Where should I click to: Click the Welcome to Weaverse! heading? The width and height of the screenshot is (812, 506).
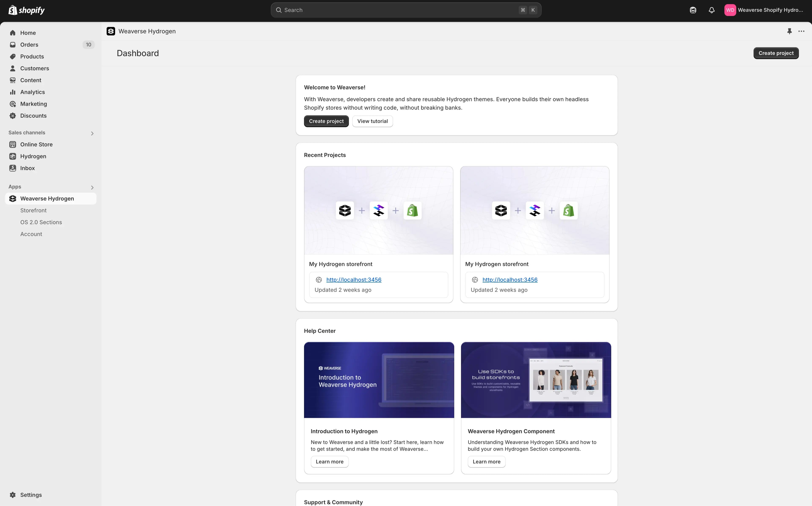pyautogui.click(x=334, y=87)
